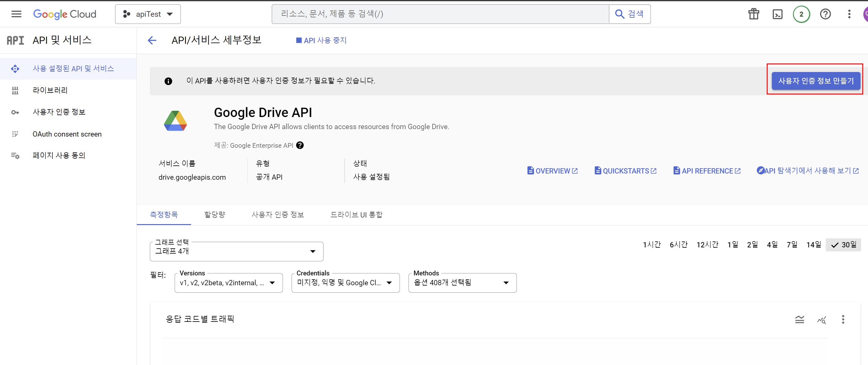The width and height of the screenshot is (868, 365).
Task: Open traffic chart three-dot options menu
Action: pos(843,319)
